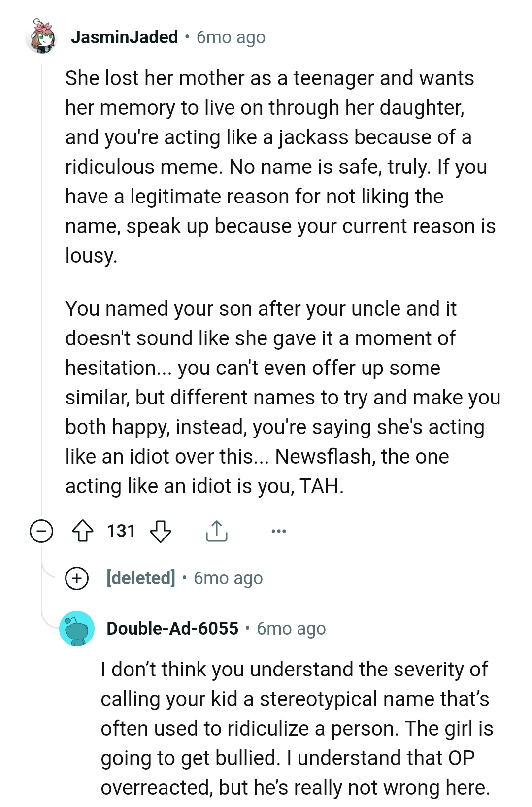Click the vote count showing 131
The image size is (532, 807).
(x=121, y=531)
